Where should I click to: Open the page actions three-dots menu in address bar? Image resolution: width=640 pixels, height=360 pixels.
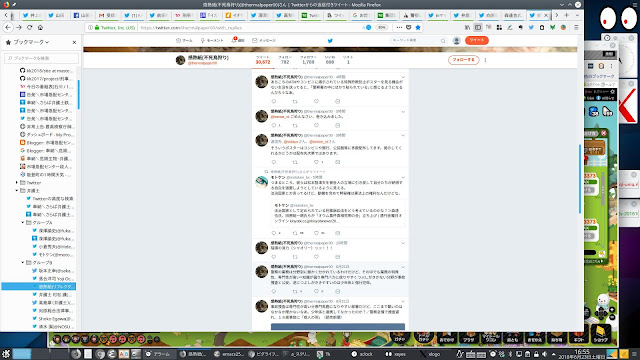(x=399, y=27)
